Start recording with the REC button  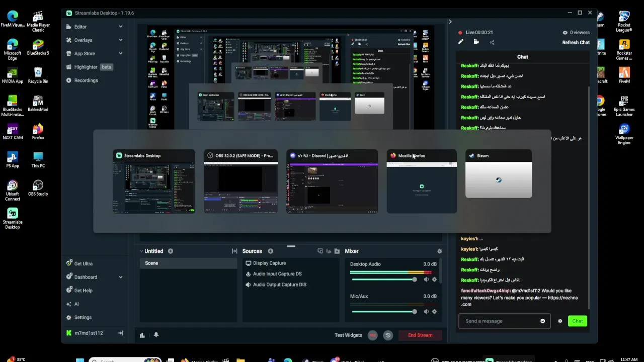click(372, 335)
